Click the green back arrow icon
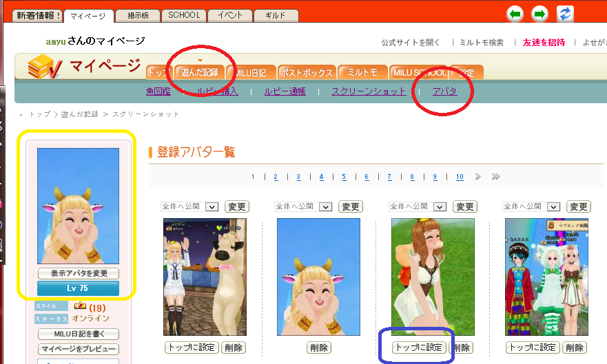 pos(515,14)
